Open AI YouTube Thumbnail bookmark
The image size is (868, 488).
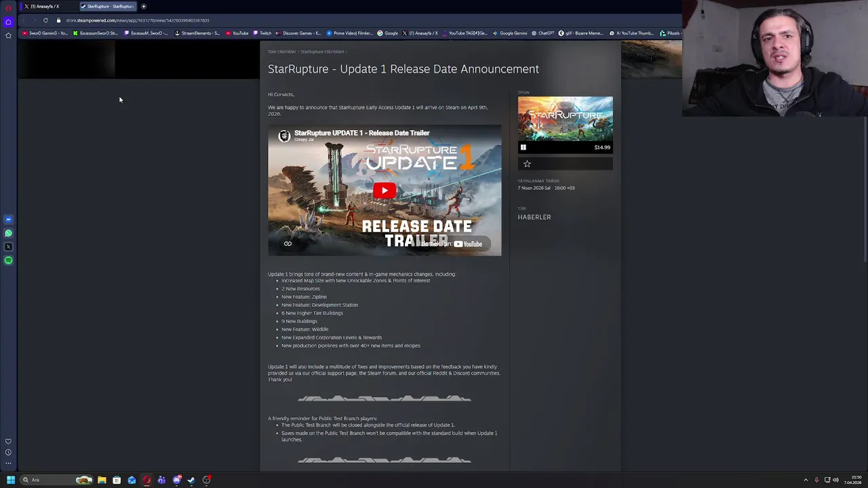coord(632,33)
